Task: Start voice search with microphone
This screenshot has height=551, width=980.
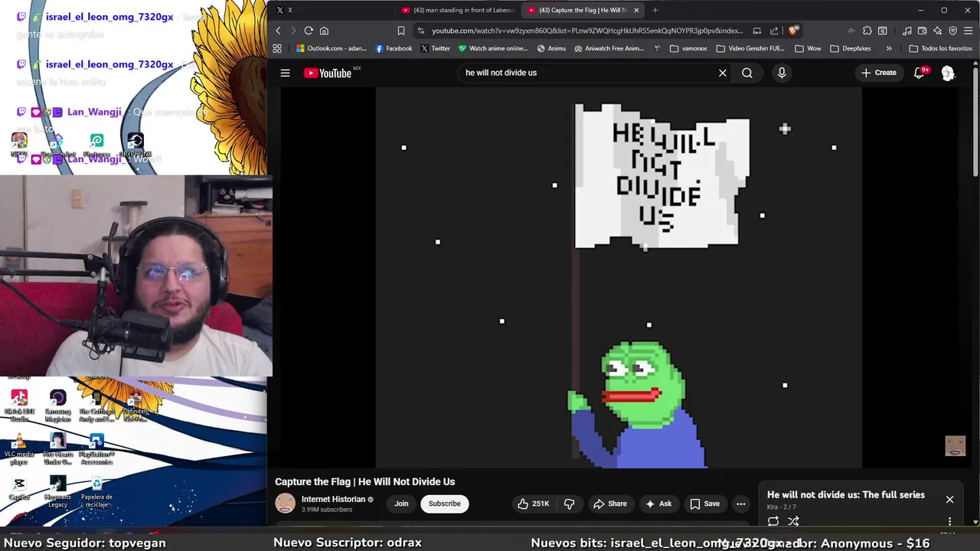Action: tap(782, 73)
